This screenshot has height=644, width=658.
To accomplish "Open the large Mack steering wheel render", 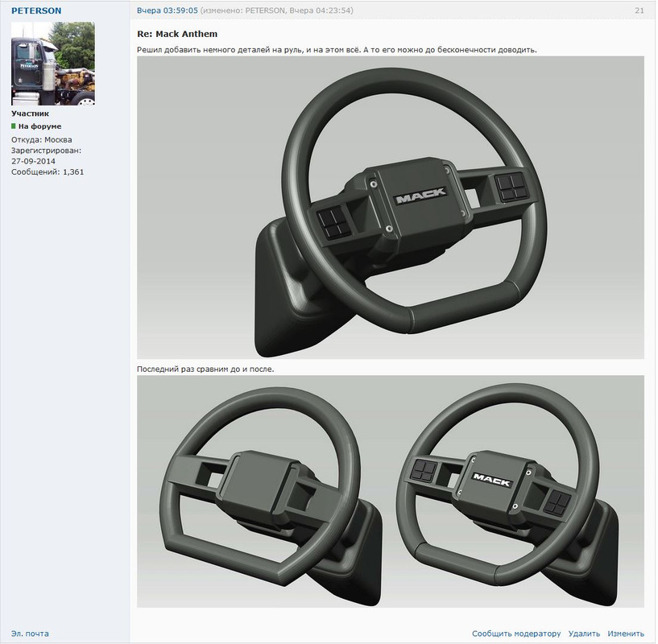I will click(x=391, y=207).
